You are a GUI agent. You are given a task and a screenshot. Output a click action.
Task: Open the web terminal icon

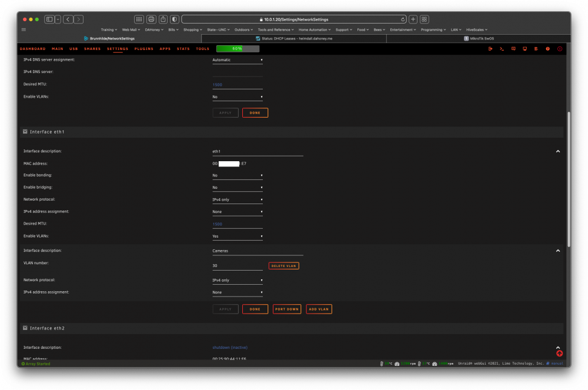pyautogui.click(x=502, y=49)
